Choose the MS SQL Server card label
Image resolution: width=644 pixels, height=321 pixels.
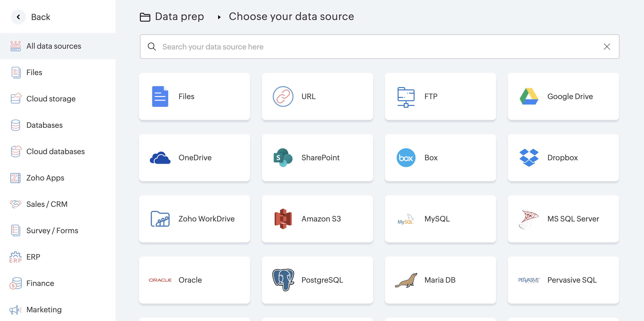(573, 219)
